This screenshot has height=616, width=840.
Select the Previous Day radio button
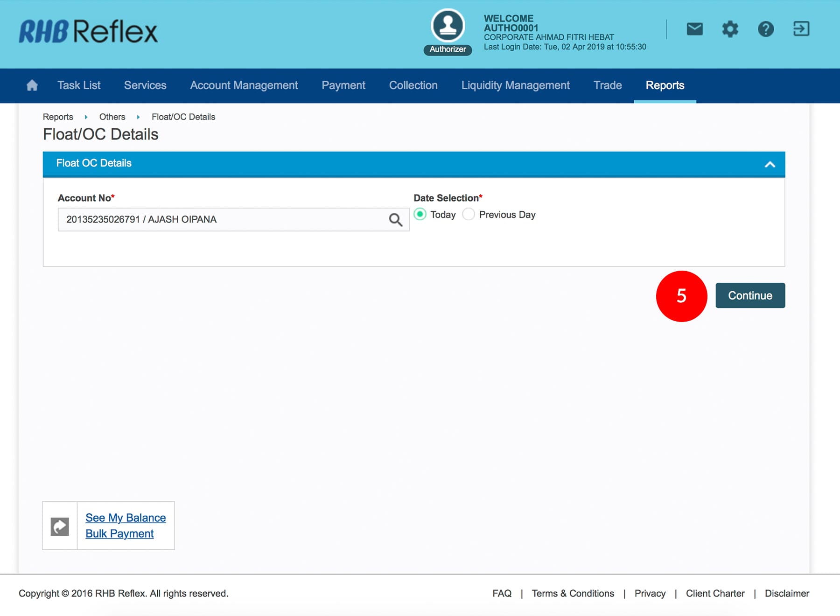(x=469, y=214)
